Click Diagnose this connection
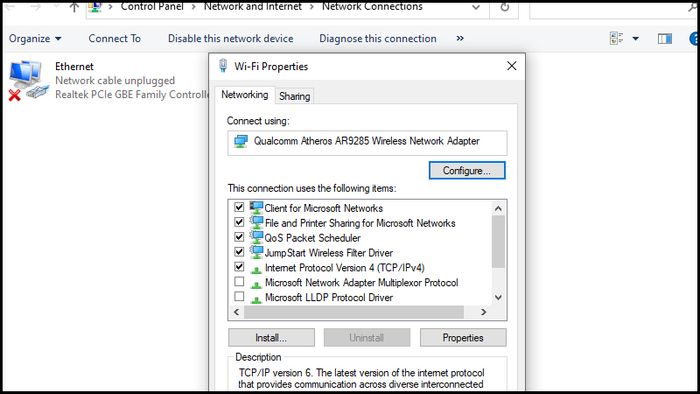This screenshot has height=394, width=700. click(378, 39)
